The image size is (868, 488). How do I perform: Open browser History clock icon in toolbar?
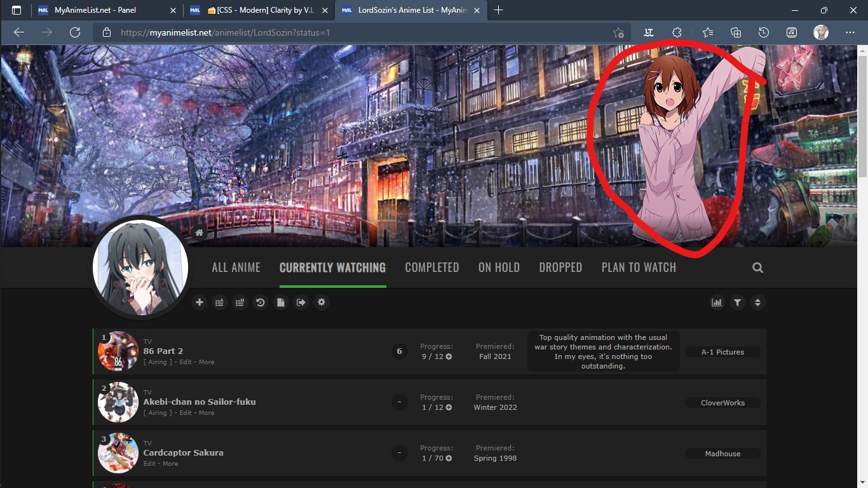coord(764,32)
